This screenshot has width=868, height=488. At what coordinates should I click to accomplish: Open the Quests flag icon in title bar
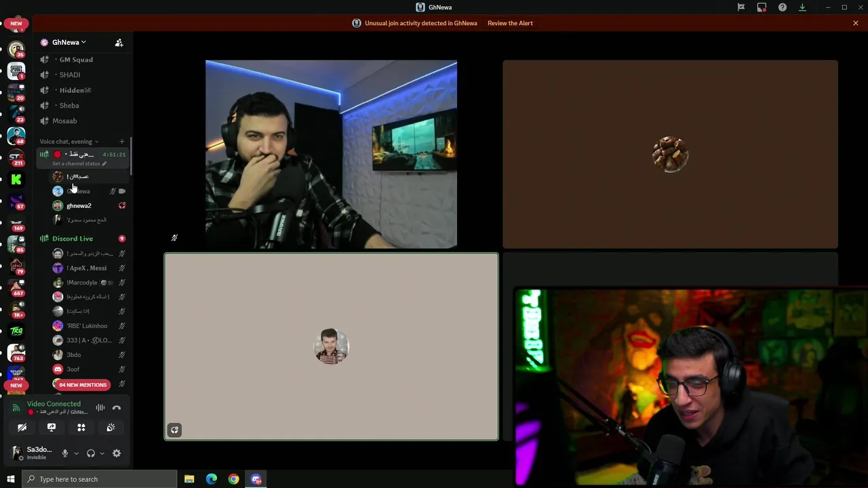[x=741, y=7]
